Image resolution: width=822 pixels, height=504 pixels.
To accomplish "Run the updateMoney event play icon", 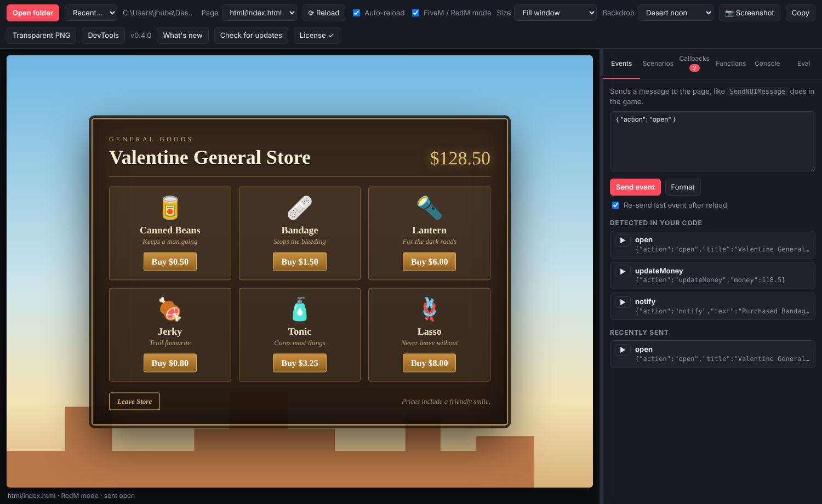I will coord(623,272).
